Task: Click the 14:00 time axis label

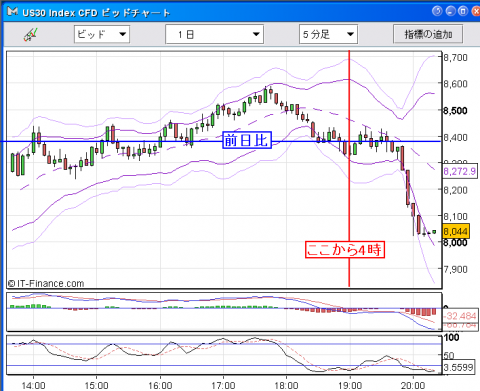Action: pyautogui.click(x=33, y=385)
